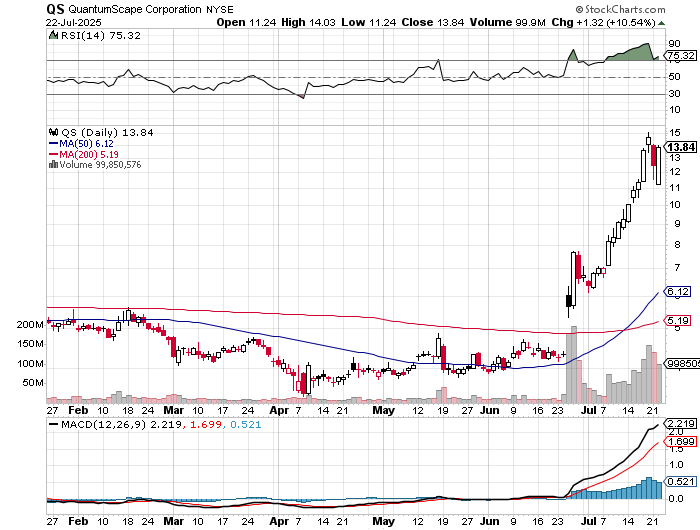Click the 30 level on RSI scale
The width and height of the screenshot is (700, 530).
(x=674, y=93)
